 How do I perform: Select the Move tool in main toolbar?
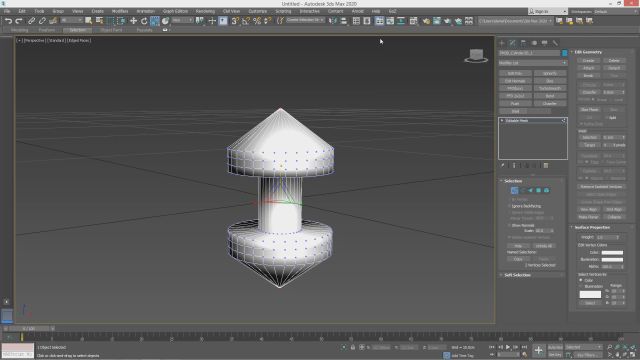(x=133, y=20)
